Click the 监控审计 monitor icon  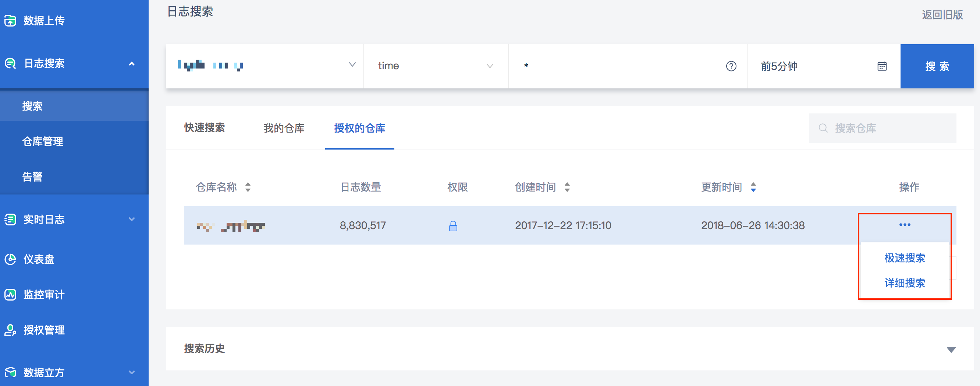click(x=10, y=295)
